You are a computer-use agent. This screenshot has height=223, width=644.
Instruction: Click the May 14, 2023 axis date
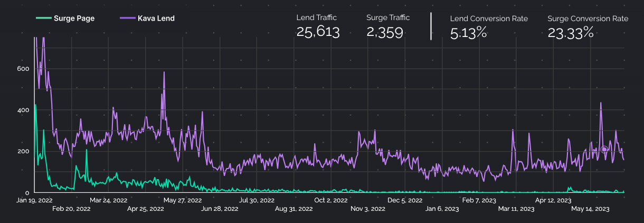tap(591, 209)
